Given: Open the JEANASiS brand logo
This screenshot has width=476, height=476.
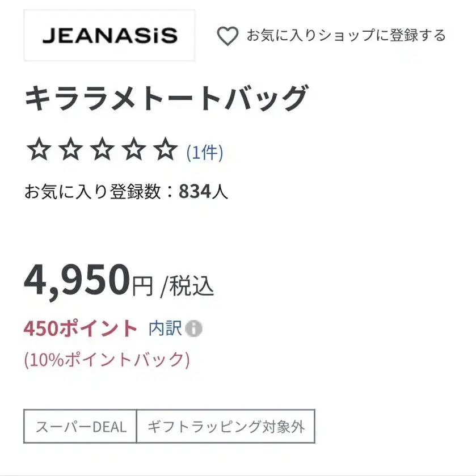Looking at the screenshot, I should (109, 35).
